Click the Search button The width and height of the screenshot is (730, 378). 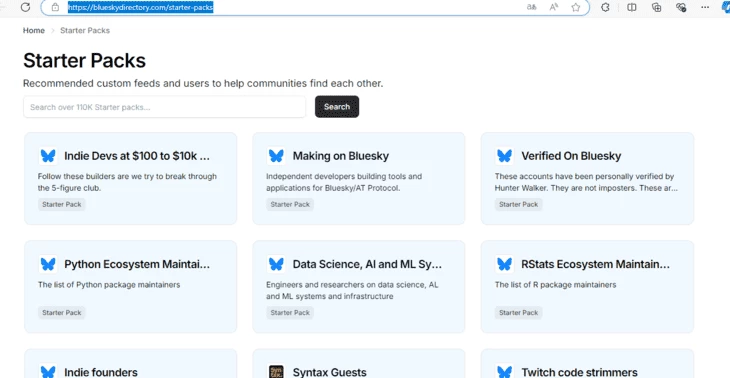337,107
